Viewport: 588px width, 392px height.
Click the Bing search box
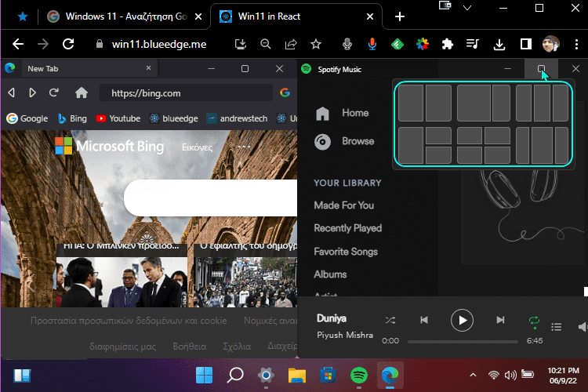(x=210, y=198)
